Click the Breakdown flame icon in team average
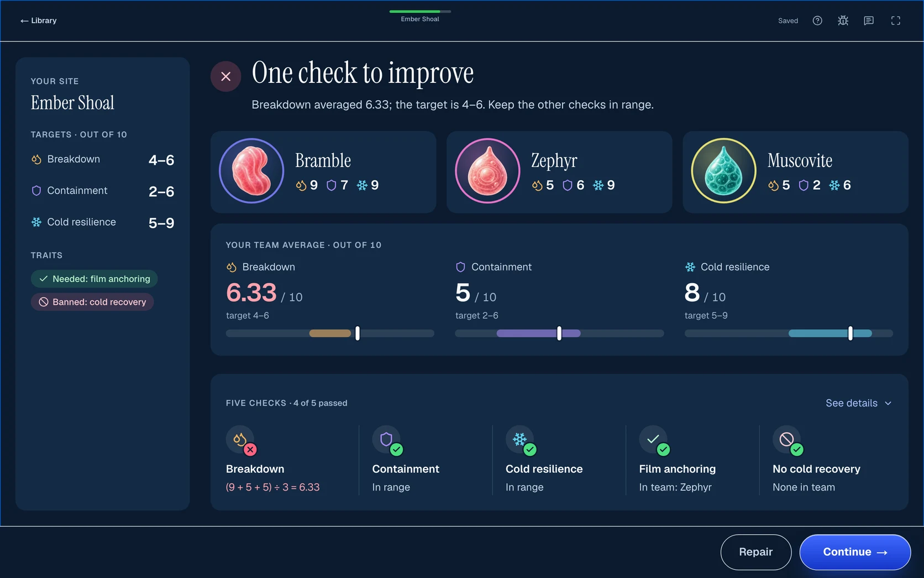 (x=232, y=267)
